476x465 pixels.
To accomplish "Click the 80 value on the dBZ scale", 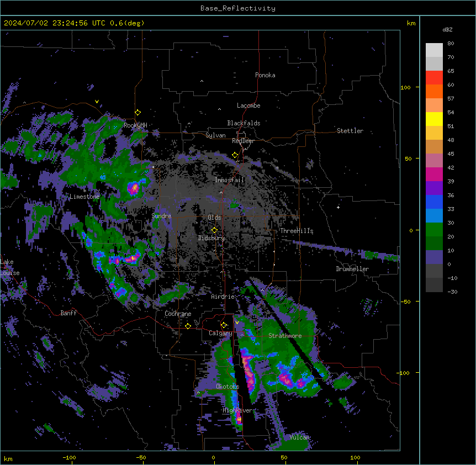I will [x=451, y=44].
